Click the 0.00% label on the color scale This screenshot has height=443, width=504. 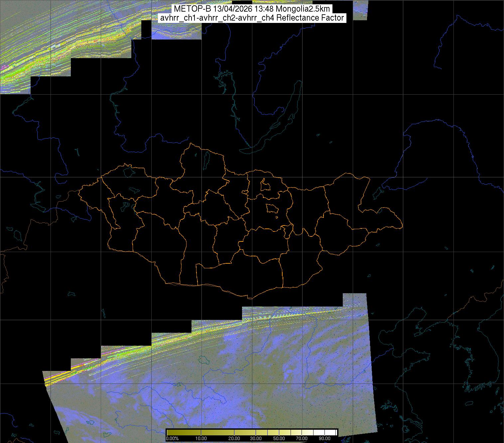point(173,438)
